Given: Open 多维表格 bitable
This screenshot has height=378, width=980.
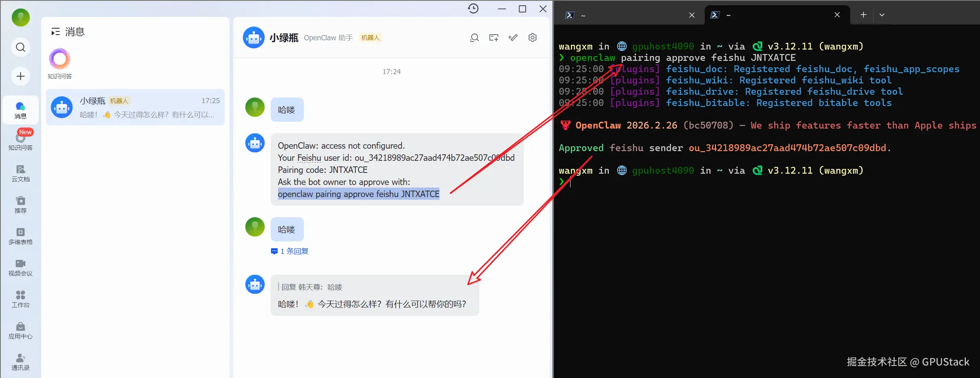Looking at the screenshot, I should (21, 236).
